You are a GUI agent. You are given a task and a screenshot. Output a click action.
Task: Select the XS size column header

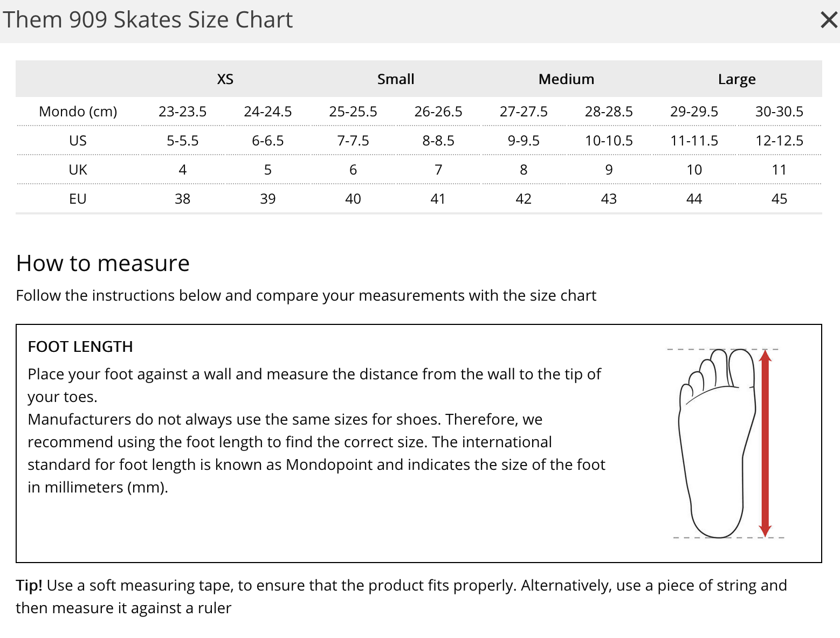pyautogui.click(x=225, y=79)
